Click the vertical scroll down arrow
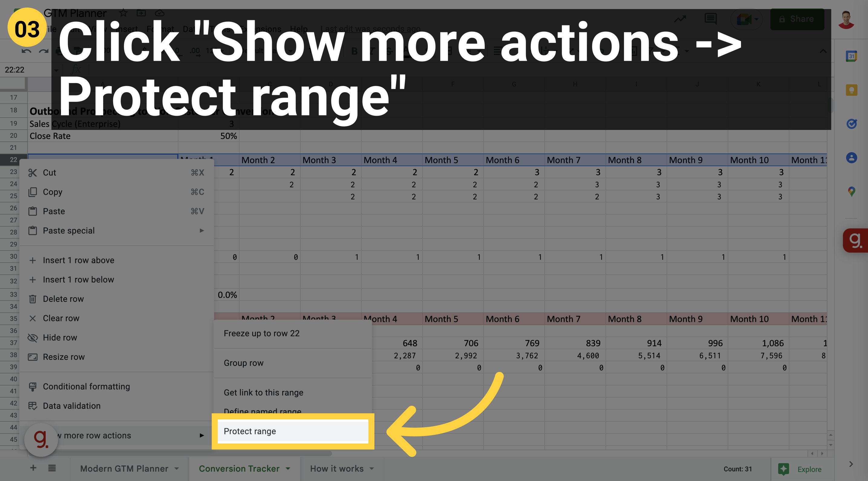 pyautogui.click(x=830, y=445)
